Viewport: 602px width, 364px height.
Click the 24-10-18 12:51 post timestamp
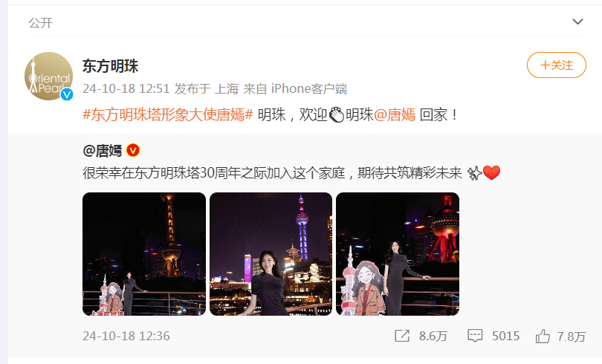[x=126, y=88]
